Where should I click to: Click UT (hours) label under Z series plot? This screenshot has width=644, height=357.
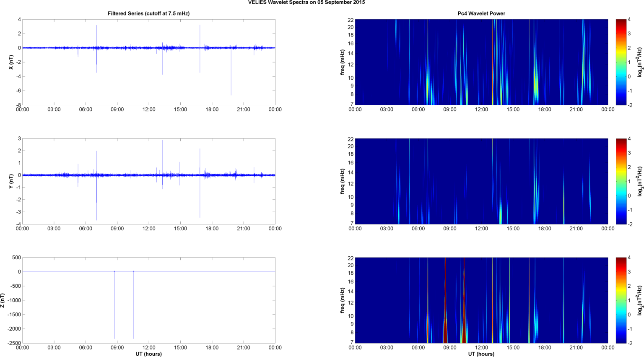pyautogui.click(x=148, y=354)
